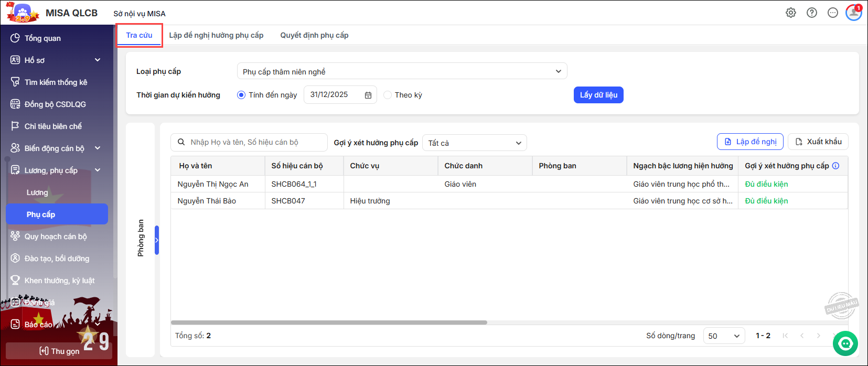Click the help question mark icon
868x366 pixels.
[811, 13]
